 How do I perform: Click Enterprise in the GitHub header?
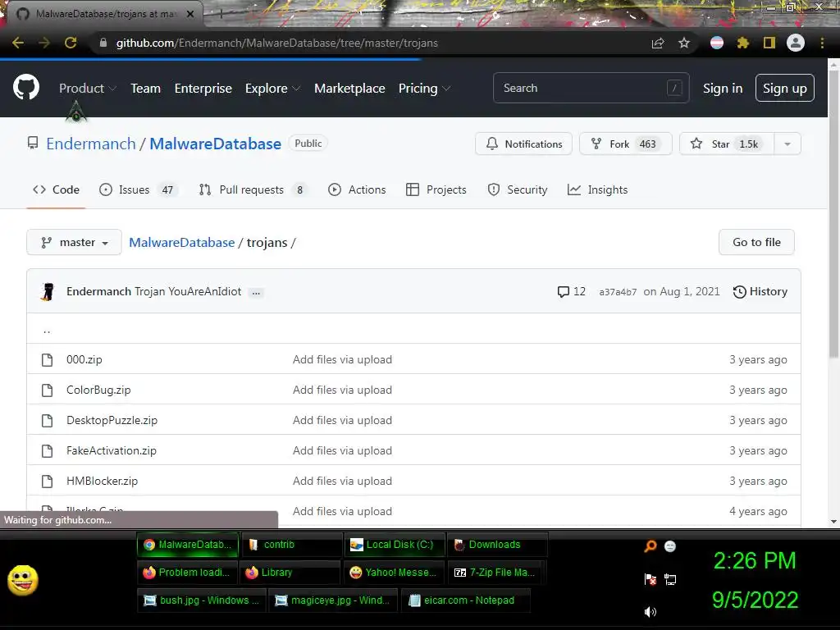click(x=203, y=89)
